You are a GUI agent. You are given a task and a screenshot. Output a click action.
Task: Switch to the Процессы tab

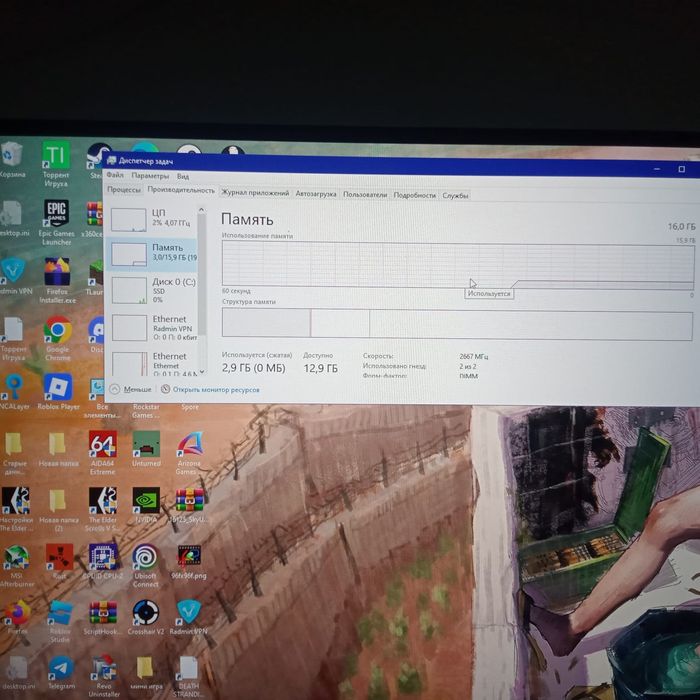coord(124,190)
